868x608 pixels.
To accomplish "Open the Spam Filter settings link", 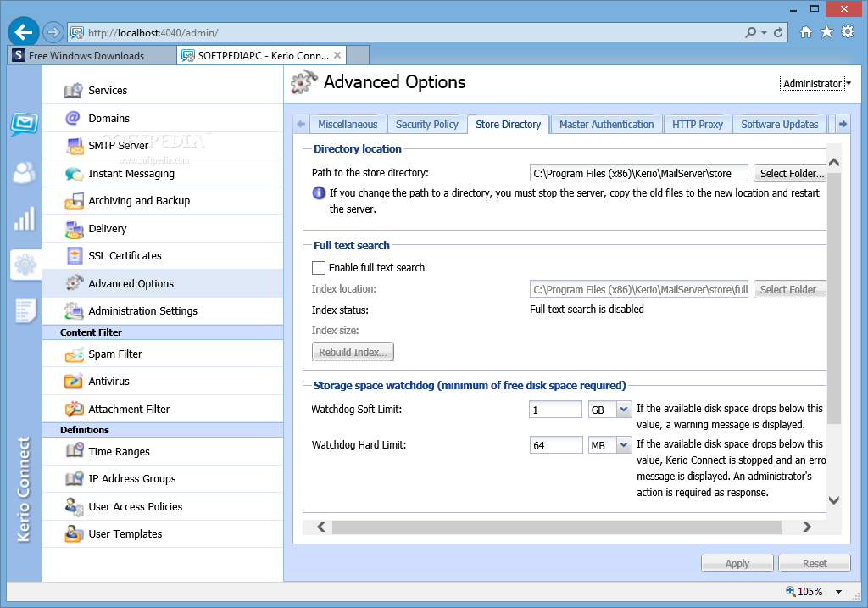I will pyautogui.click(x=114, y=354).
